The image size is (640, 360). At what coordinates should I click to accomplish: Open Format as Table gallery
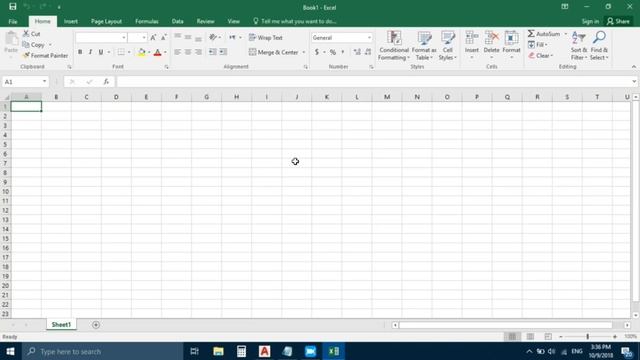click(x=424, y=46)
